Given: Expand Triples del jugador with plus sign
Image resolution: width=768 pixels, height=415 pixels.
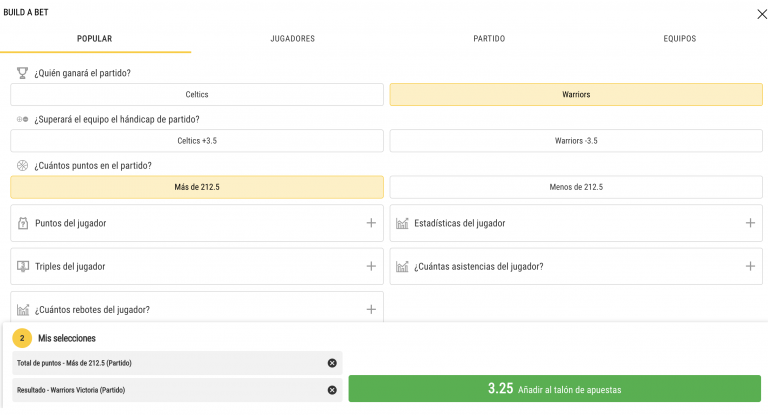Looking at the screenshot, I should coord(371,266).
